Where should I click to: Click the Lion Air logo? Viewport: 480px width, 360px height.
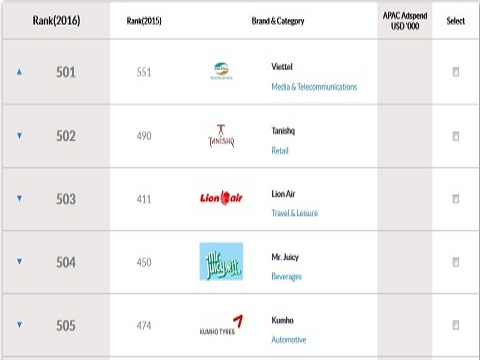221,198
